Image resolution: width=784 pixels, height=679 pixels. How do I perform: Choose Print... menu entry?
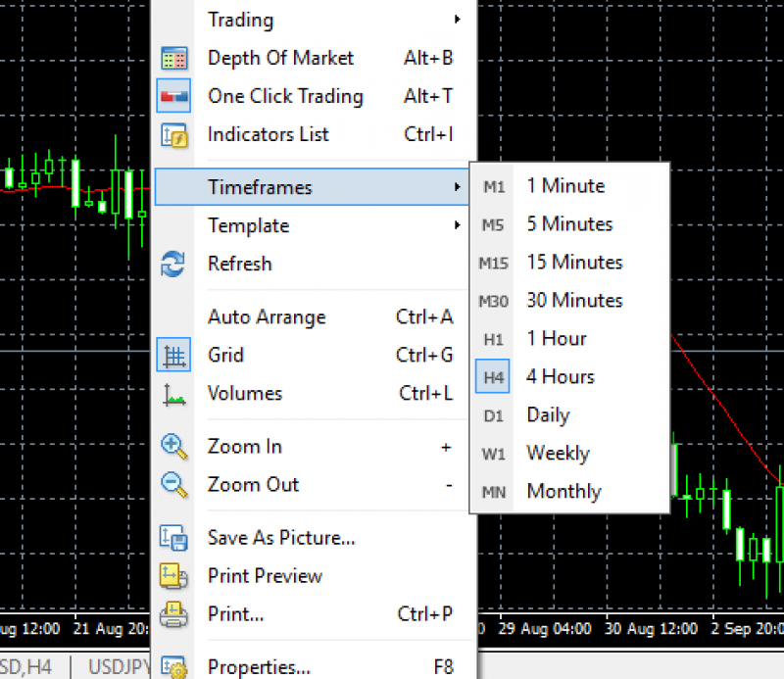tap(314, 614)
